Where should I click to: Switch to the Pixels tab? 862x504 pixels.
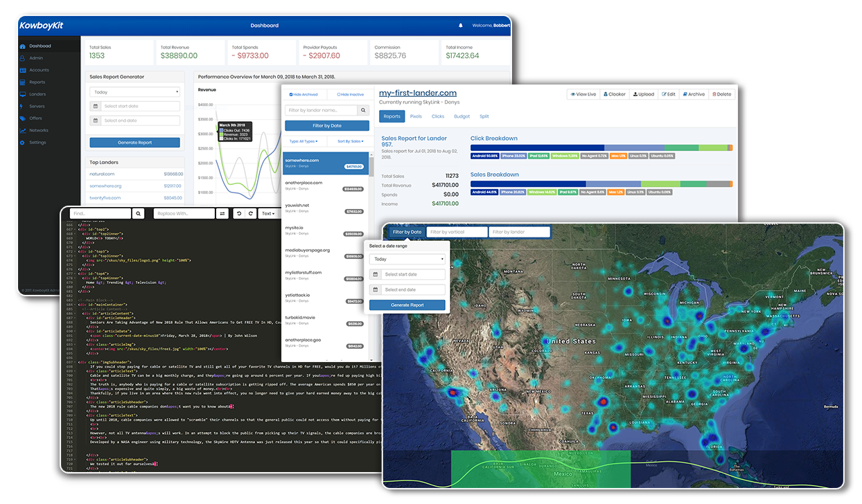[x=416, y=116]
